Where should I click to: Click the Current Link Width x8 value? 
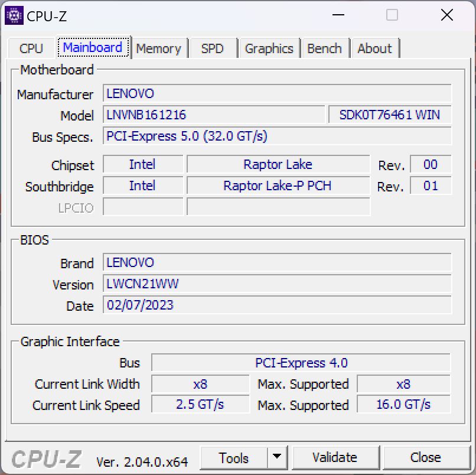coord(200,384)
